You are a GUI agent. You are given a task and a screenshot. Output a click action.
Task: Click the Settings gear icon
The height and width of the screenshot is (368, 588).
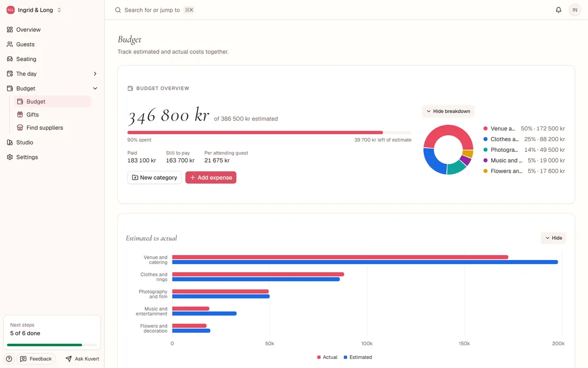coord(10,157)
